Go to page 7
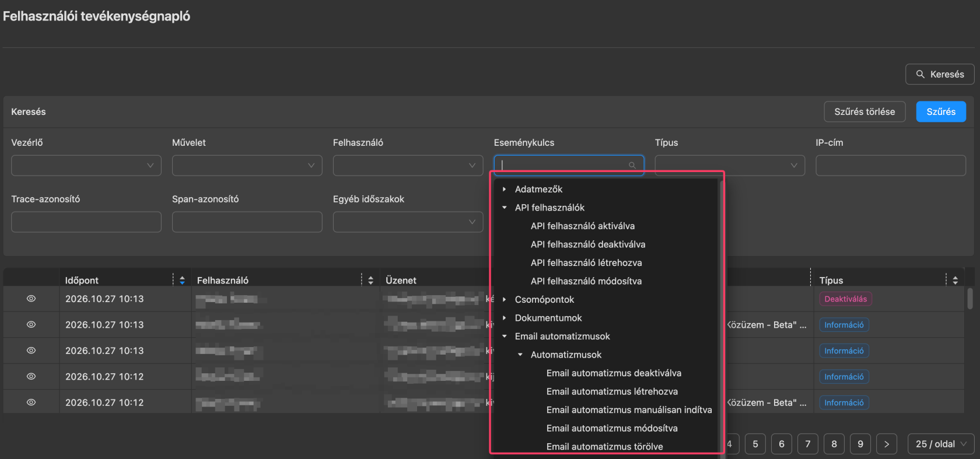Image resolution: width=980 pixels, height=459 pixels. (x=808, y=444)
